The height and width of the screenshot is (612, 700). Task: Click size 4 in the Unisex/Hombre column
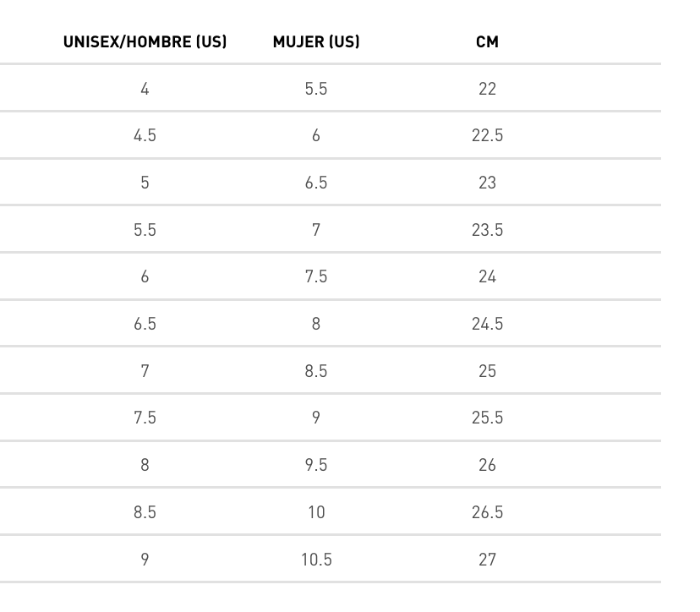[145, 89]
